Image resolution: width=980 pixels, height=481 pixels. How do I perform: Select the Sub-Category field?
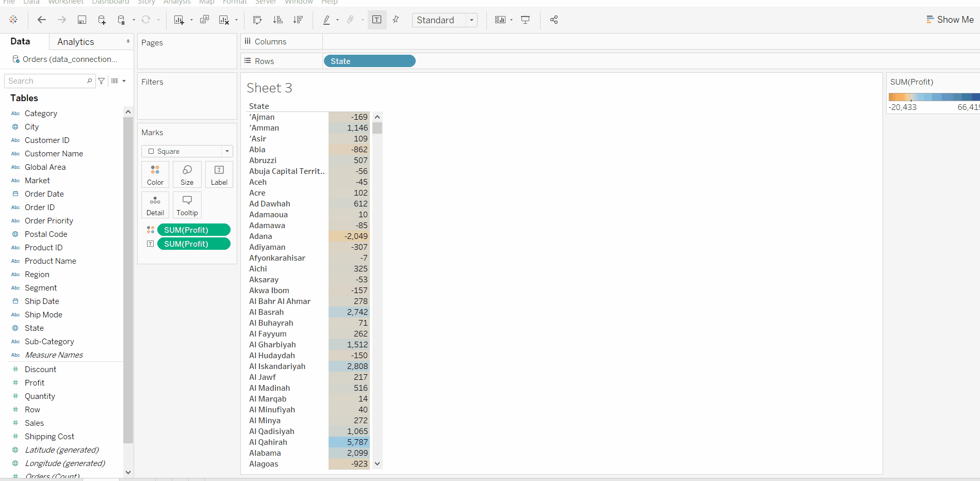(50, 342)
